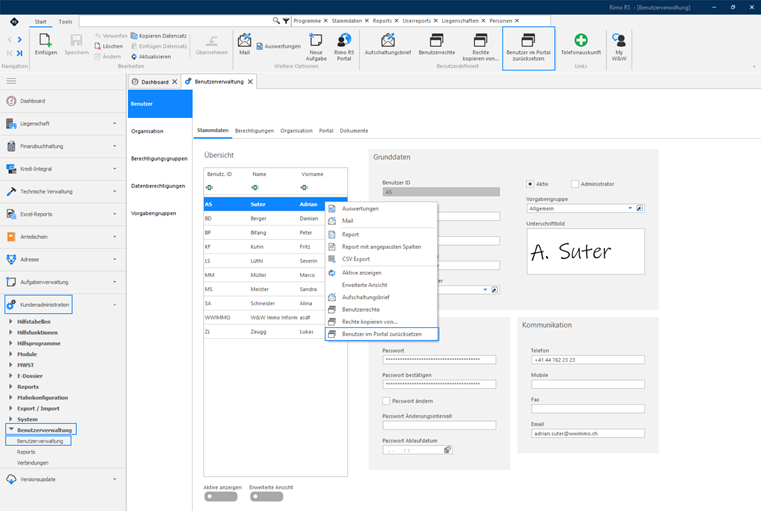
Task: Select context menu Benutzer im Portal zurücksetzen
Action: click(x=382, y=334)
